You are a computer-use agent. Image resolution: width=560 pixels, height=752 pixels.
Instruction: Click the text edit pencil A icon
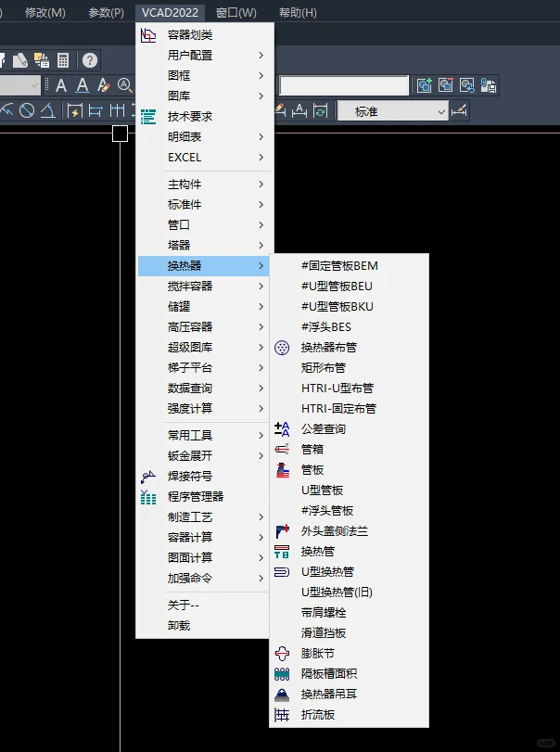pos(104,86)
